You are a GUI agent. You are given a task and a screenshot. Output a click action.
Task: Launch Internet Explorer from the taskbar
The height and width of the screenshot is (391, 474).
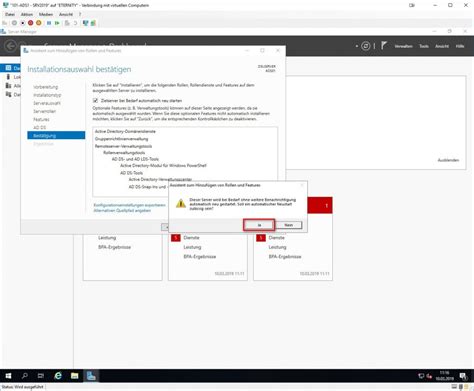58,376
